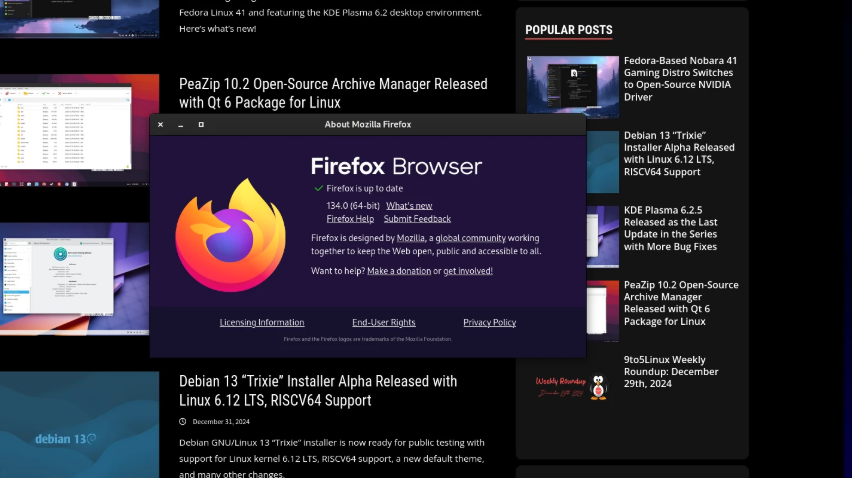Close the About Mozilla Firefox dialog
852x478 pixels.
click(160, 125)
